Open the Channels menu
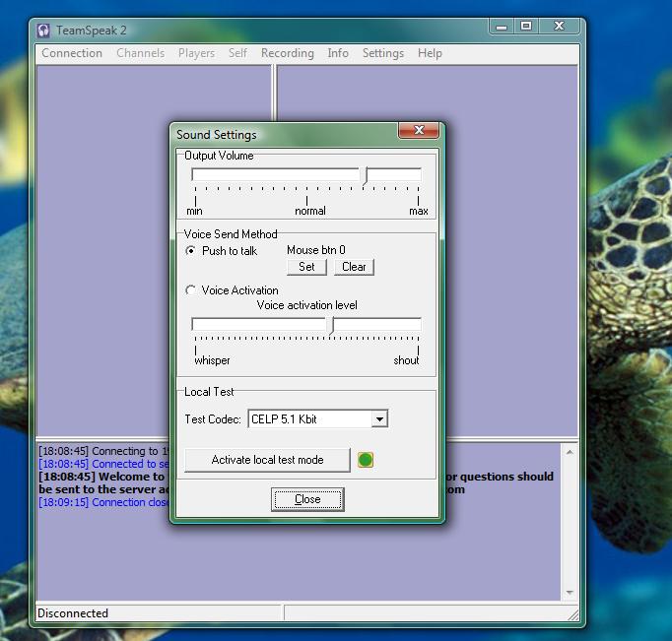Image resolution: width=672 pixels, height=641 pixels. coord(141,53)
